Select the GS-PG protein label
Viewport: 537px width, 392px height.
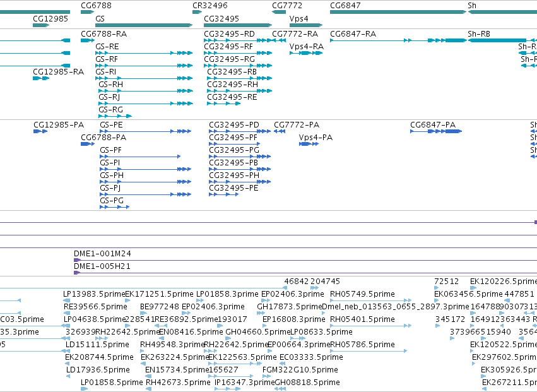112,201
